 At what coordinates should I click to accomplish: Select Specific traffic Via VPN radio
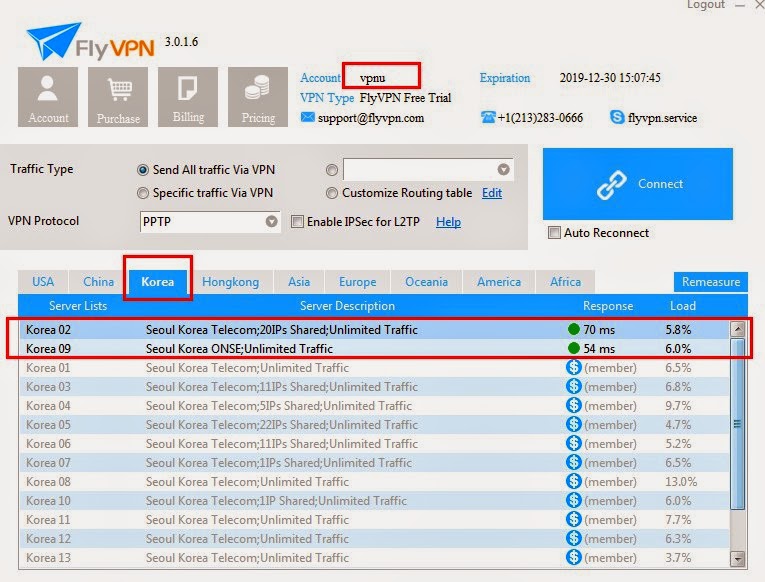click(x=142, y=193)
